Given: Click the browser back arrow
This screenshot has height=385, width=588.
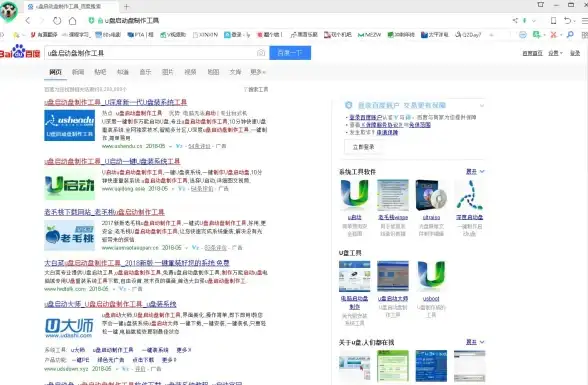Looking at the screenshot, I should point(28,21).
